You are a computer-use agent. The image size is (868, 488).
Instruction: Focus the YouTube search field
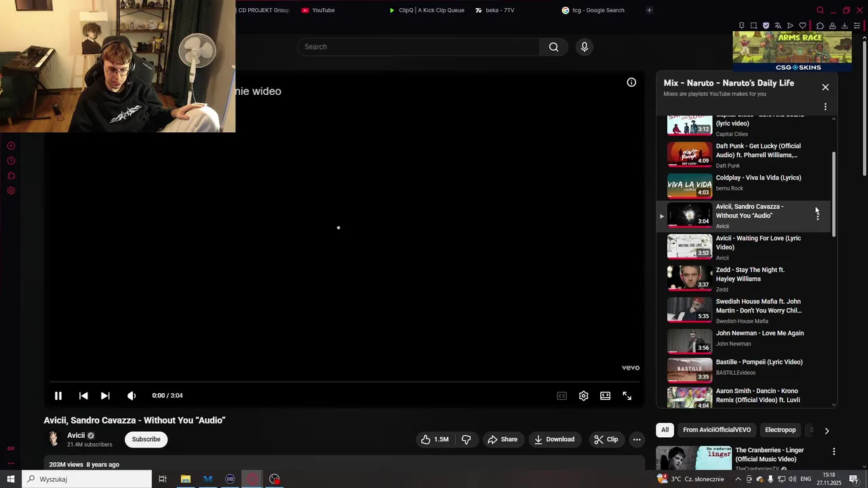(418, 47)
